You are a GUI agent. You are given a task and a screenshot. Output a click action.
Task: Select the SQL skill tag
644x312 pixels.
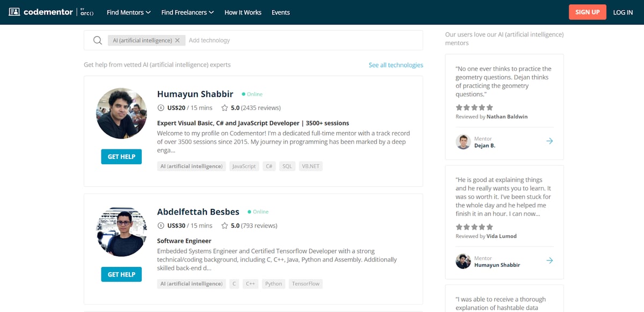tap(288, 166)
